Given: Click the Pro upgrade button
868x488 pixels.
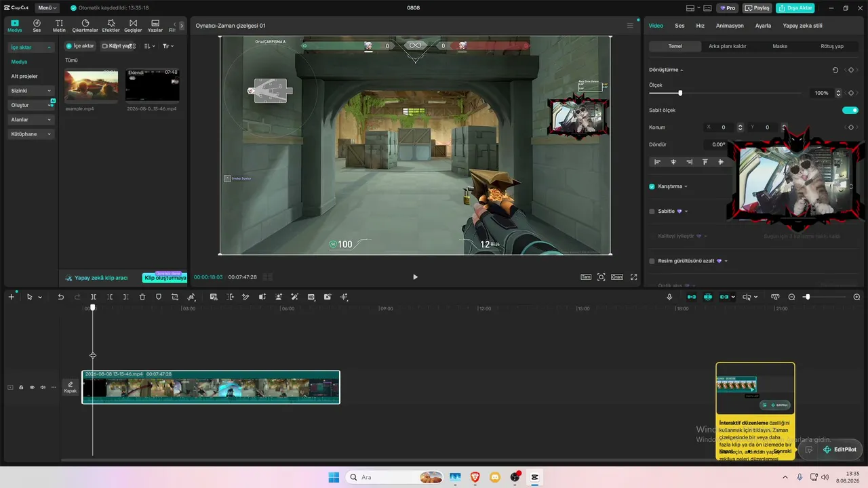Looking at the screenshot, I should click(x=728, y=8).
